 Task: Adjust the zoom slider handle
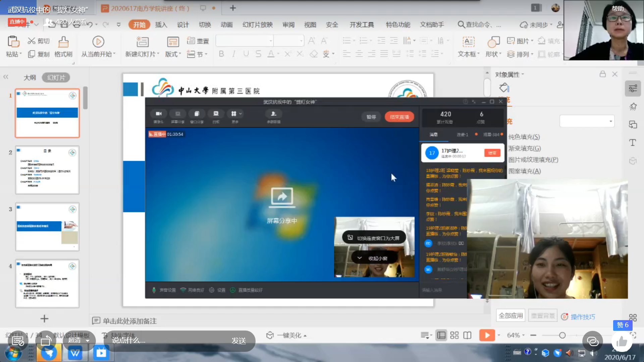[x=562, y=335]
